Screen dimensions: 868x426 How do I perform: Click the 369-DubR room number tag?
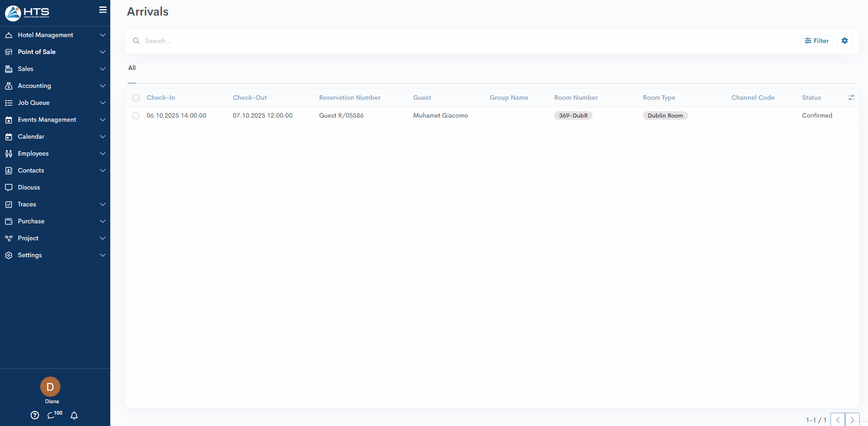[x=573, y=116]
